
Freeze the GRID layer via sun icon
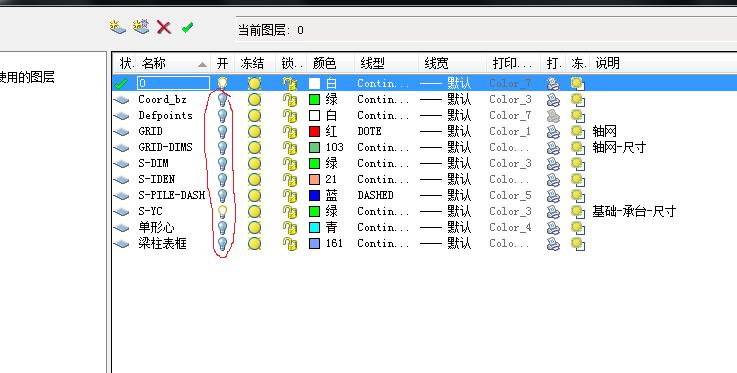click(254, 132)
